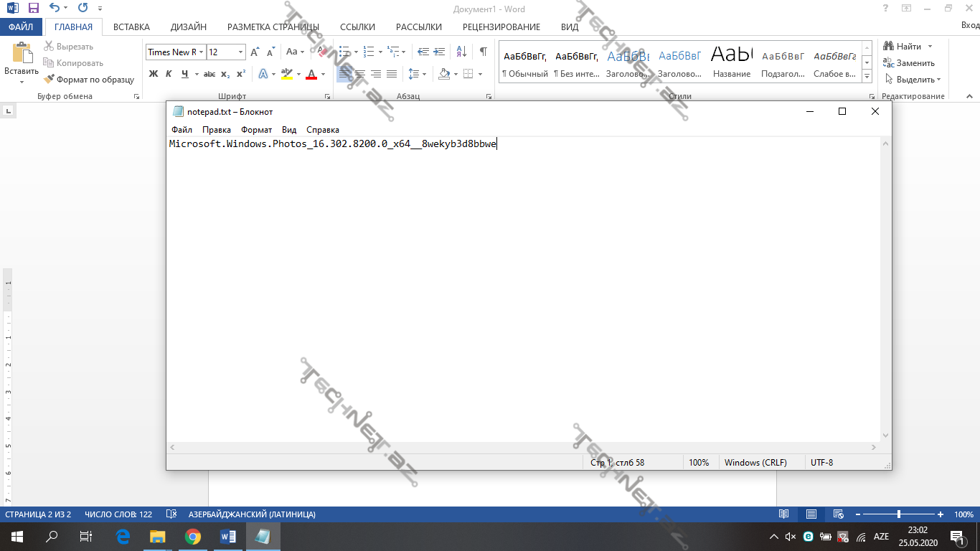980x551 pixels.
Task: Toggle bold formatting Ж button
Action: (x=153, y=74)
